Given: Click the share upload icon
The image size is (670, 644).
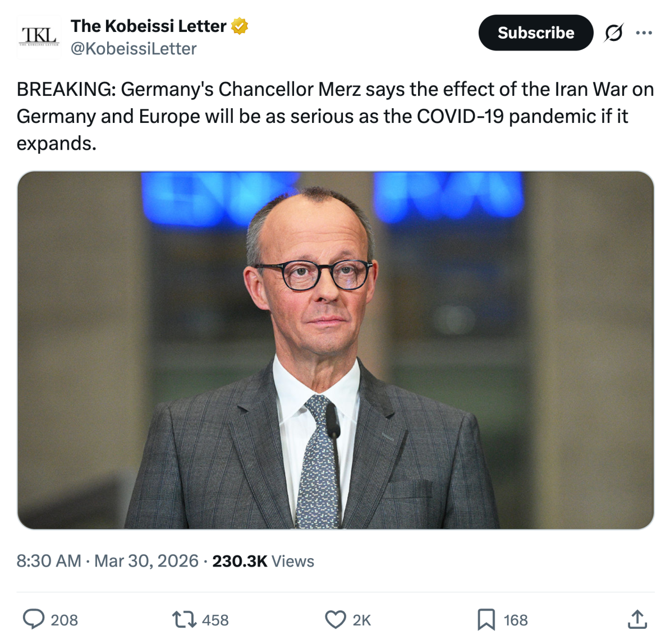Looking at the screenshot, I should click(x=637, y=619).
